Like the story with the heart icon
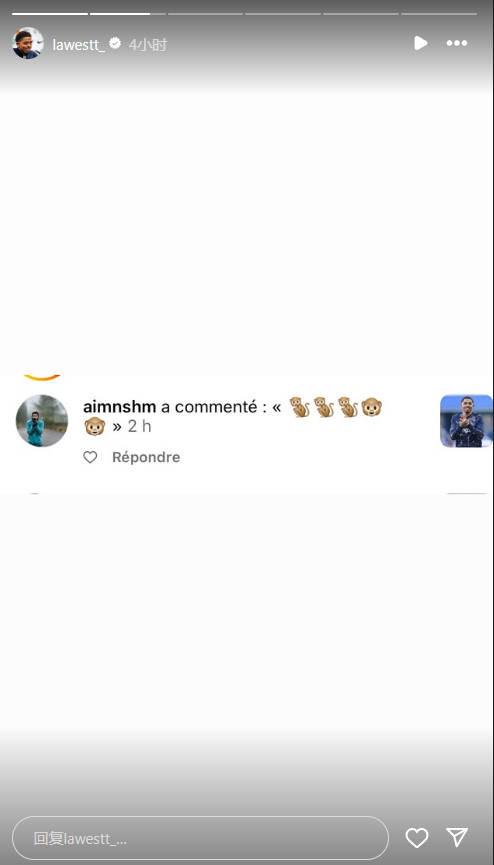This screenshot has height=865, width=494. pyautogui.click(x=417, y=838)
